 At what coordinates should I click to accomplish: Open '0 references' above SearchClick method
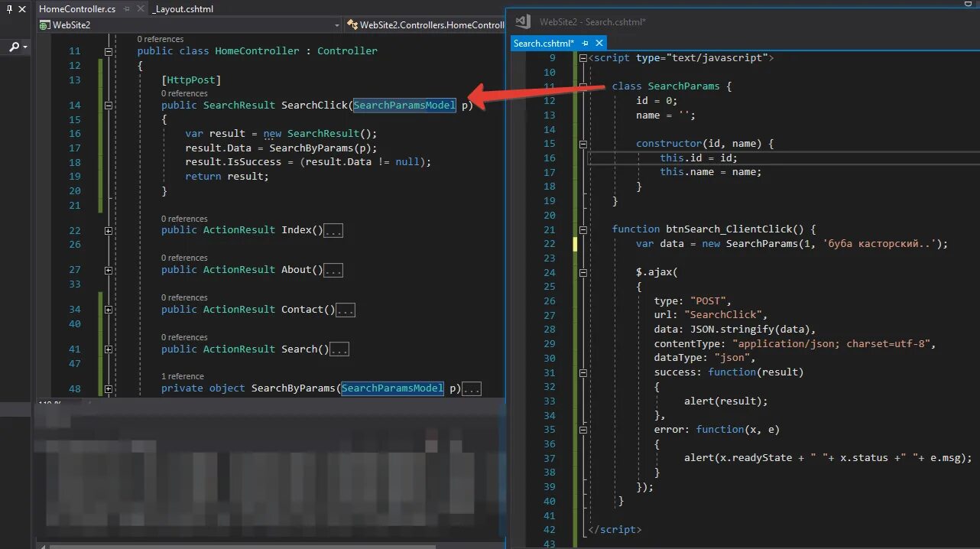(184, 93)
